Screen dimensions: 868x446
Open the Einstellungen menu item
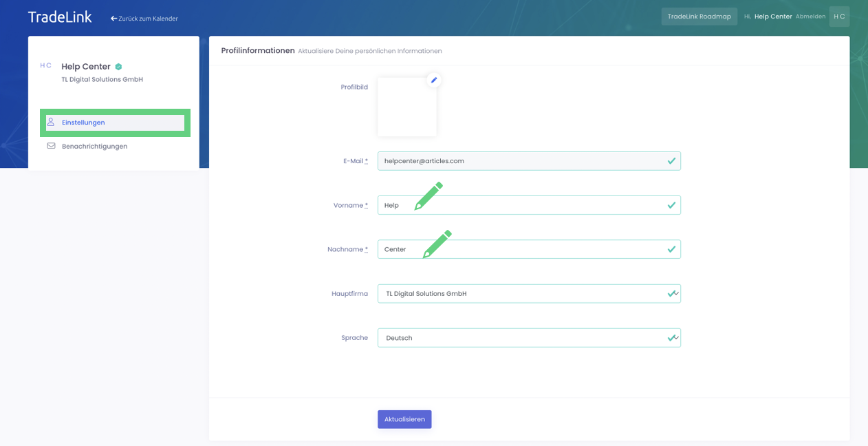(x=83, y=123)
